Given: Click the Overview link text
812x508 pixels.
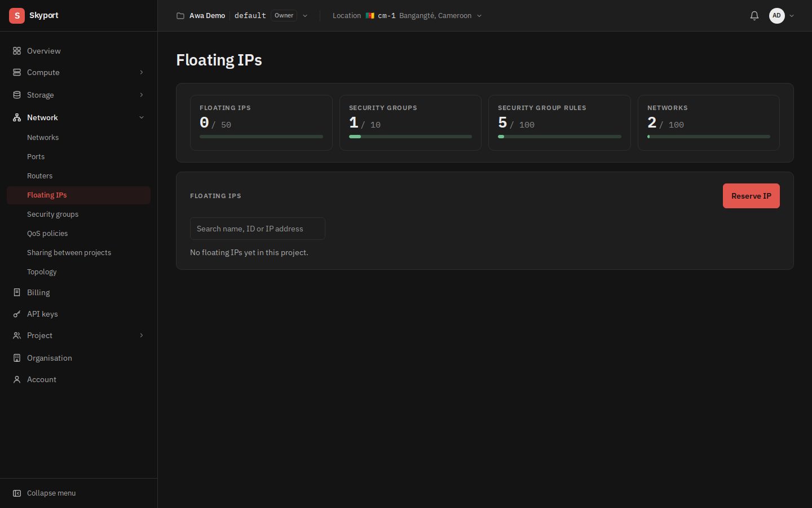Looking at the screenshot, I should coord(44,51).
